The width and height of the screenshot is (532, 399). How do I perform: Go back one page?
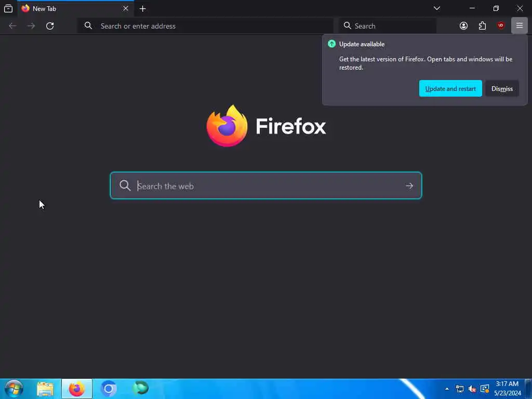tap(12, 26)
